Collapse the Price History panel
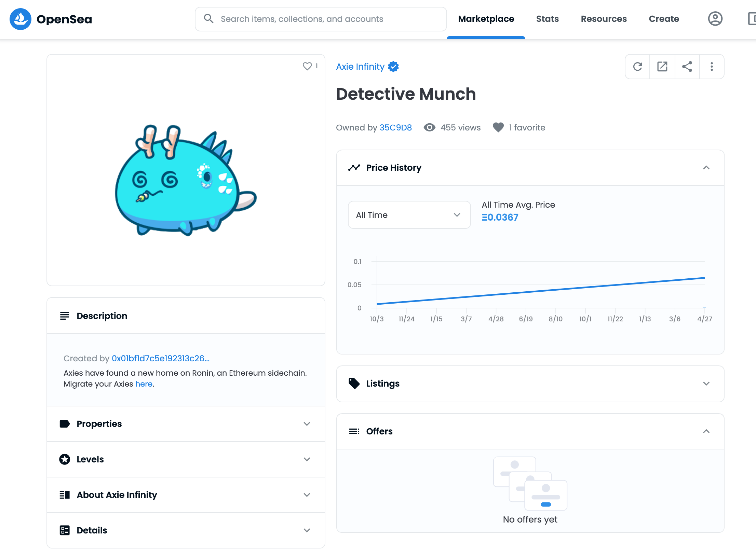Screen dimensions: 756x556 [706, 168]
